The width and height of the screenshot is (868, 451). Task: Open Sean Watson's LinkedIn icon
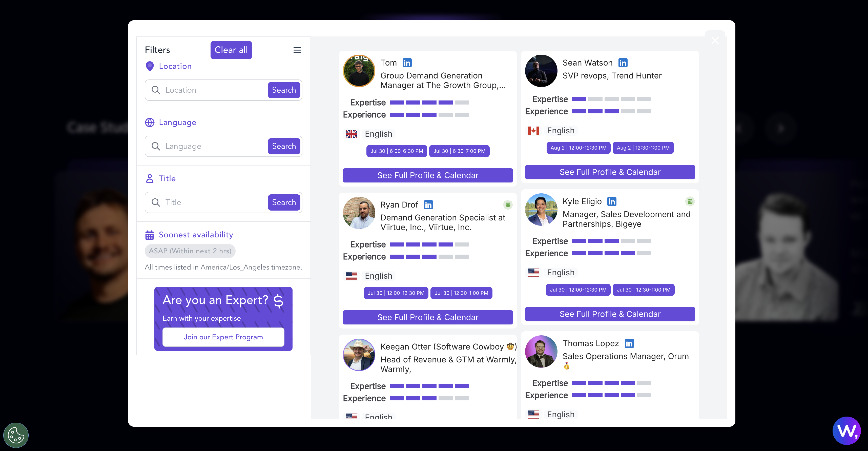[623, 63]
